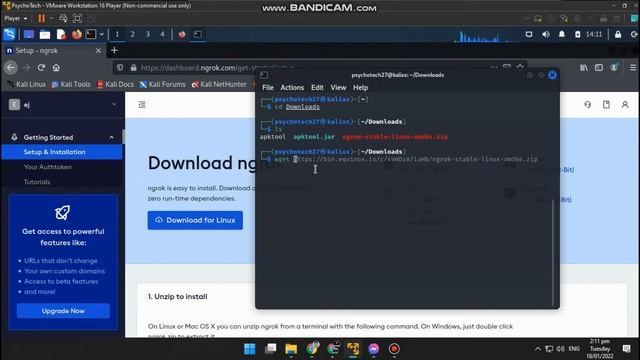Image resolution: width=640 pixels, height=360 pixels.
Task: Open ngrok user profile icon
Action: coord(625,105)
